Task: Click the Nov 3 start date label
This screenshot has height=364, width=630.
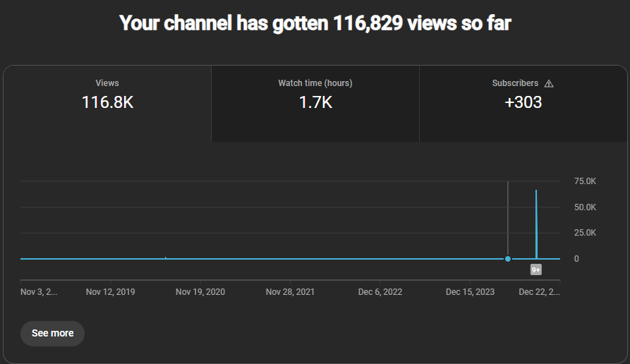Action: pyautogui.click(x=39, y=292)
